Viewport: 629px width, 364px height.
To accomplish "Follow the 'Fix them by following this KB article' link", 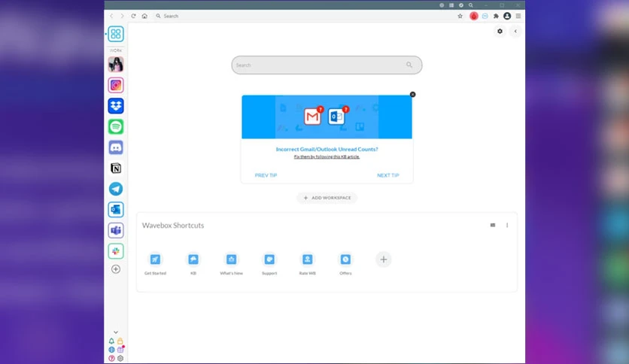I will [327, 156].
